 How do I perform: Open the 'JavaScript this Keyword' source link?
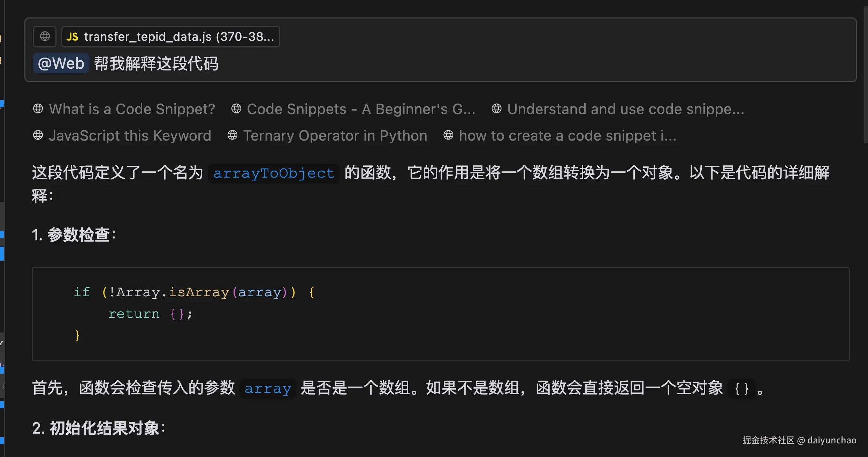pyautogui.click(x=130, y=136)
